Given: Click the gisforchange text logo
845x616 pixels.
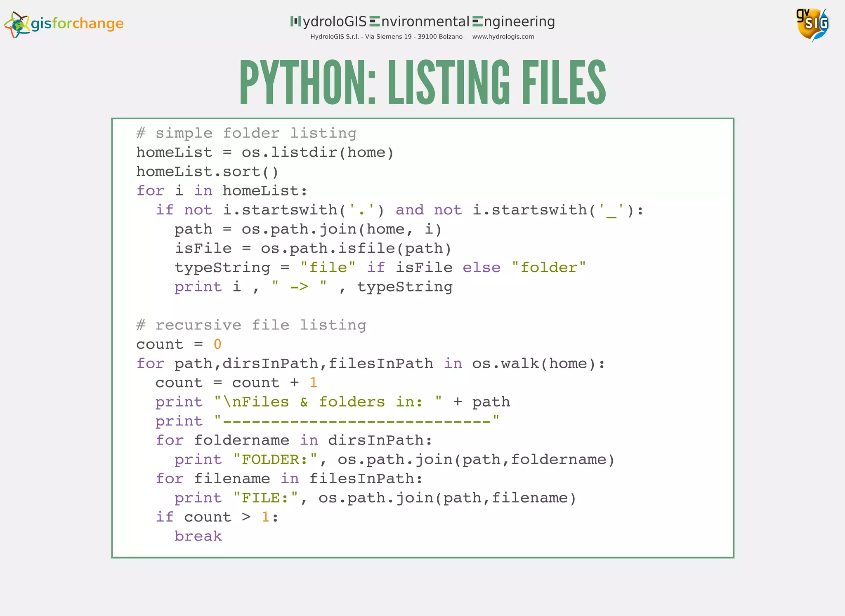Looking at the screenshot, I should 77,24.
